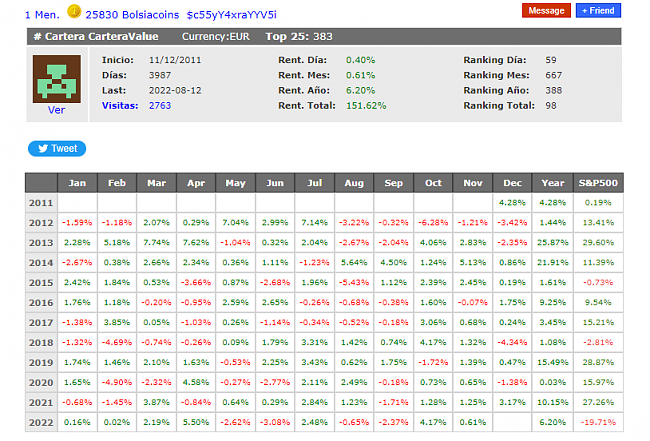Select Rent. Mes value 0.61% in profile summary
Screen dimensions: 650x441
pos(361,75)
